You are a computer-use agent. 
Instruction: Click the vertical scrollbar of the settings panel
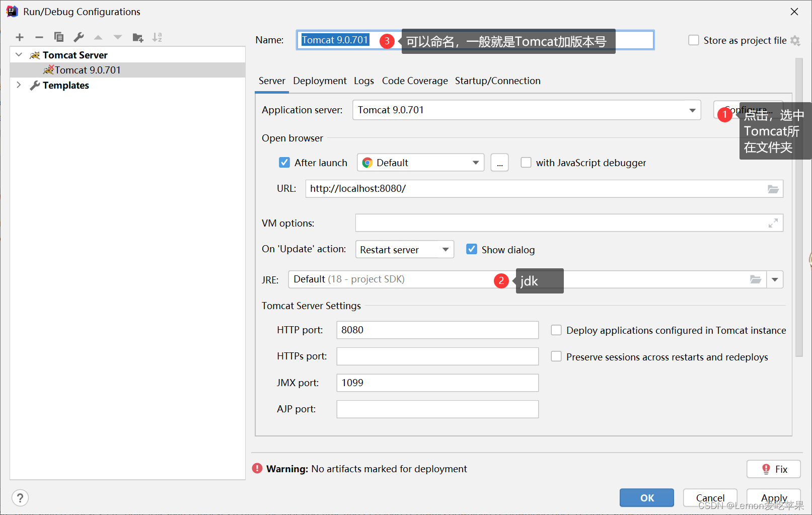tap(799, 207)
